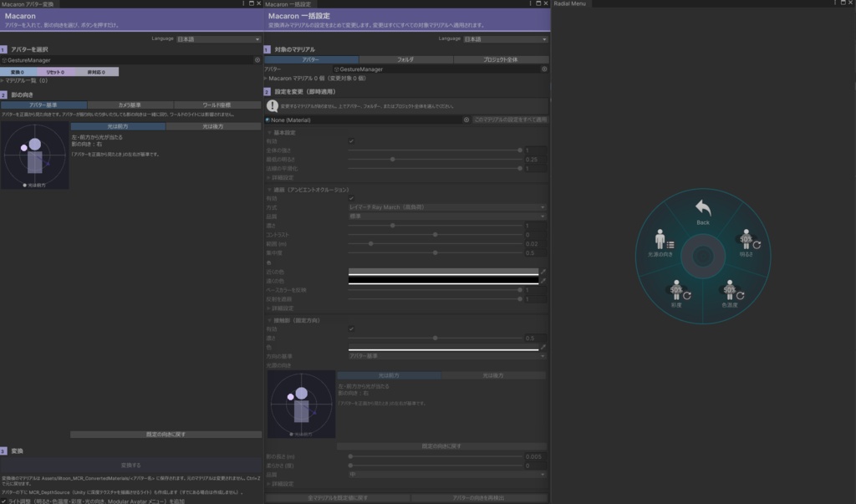Select 光は後方 in アバター変換 window
Viewport: 856px width, 504px height.
tap(213, 127)
